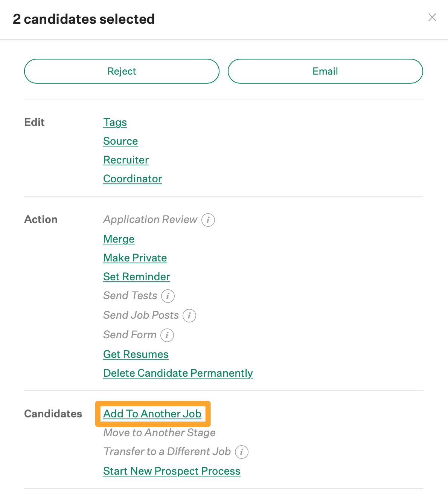This screenshot has height=501, width=448.
Task: Select Delete Candidate Permanently
Action: click(x=178, y=373)
